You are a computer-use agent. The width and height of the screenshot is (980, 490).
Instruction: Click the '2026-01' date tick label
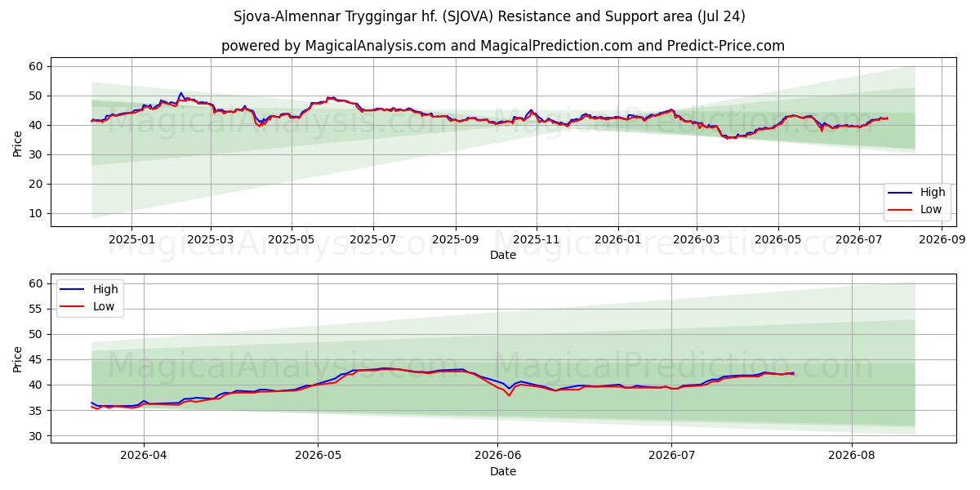[x=618, y=240]
